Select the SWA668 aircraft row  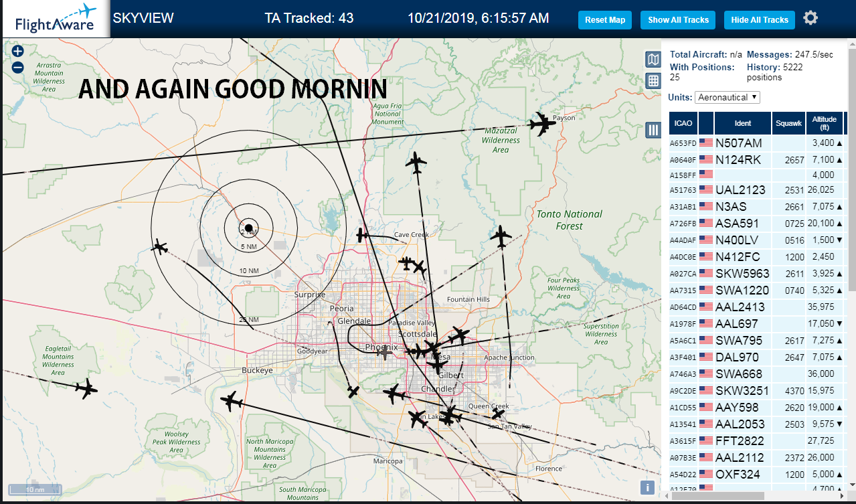(x=757, y=373)
